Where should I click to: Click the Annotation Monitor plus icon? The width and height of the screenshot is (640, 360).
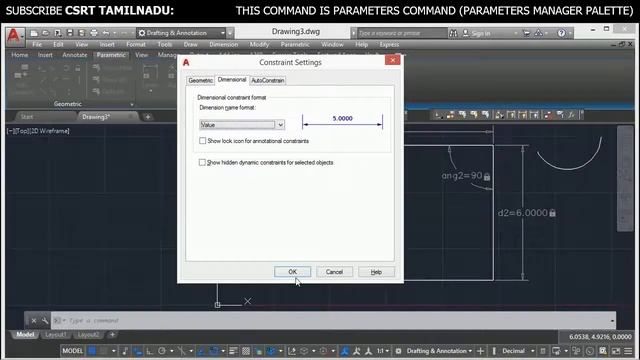(480, 351)
